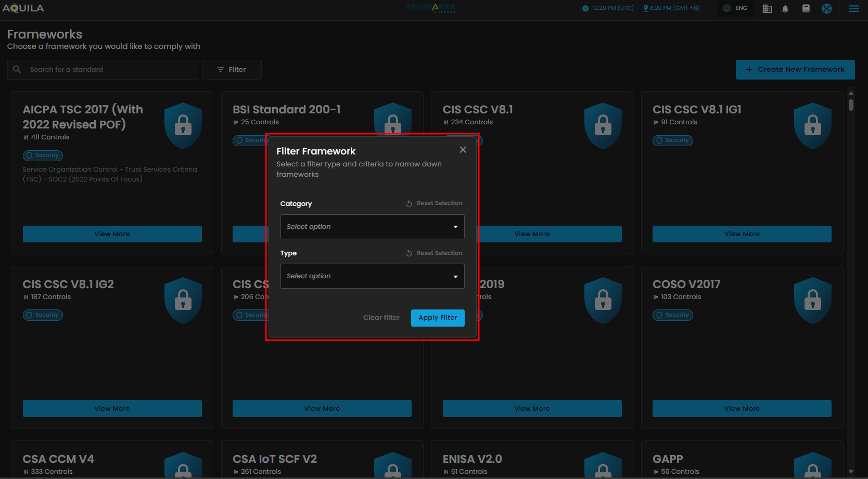
Task: Open notifications bell in top bar
Action: pyautogui.click(x=785, y=8)
